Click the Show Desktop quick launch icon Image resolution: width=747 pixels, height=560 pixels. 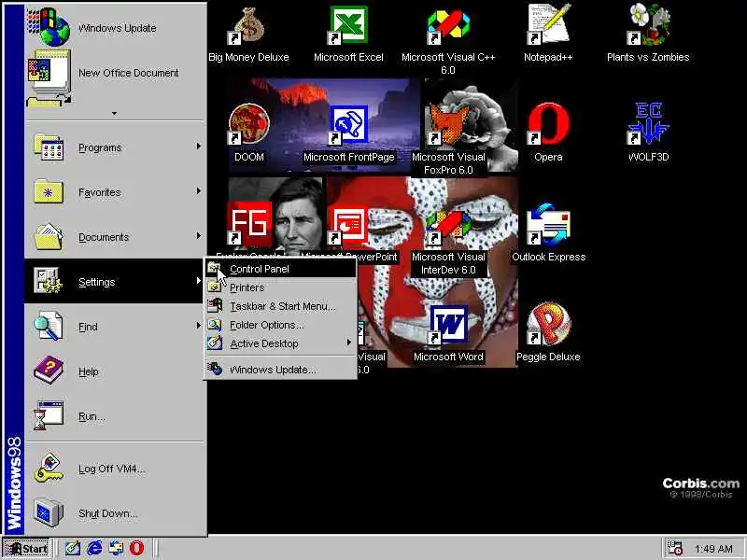click(x=73, y=548)
